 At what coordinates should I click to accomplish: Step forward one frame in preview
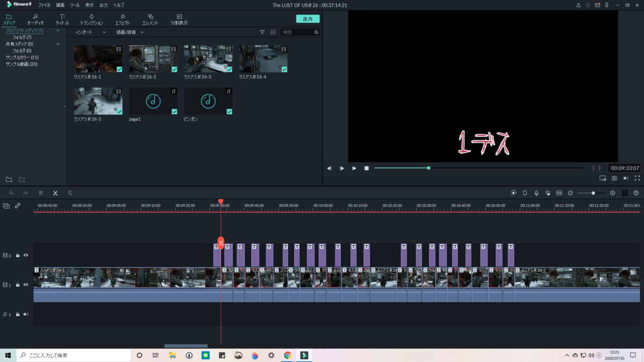342,168
